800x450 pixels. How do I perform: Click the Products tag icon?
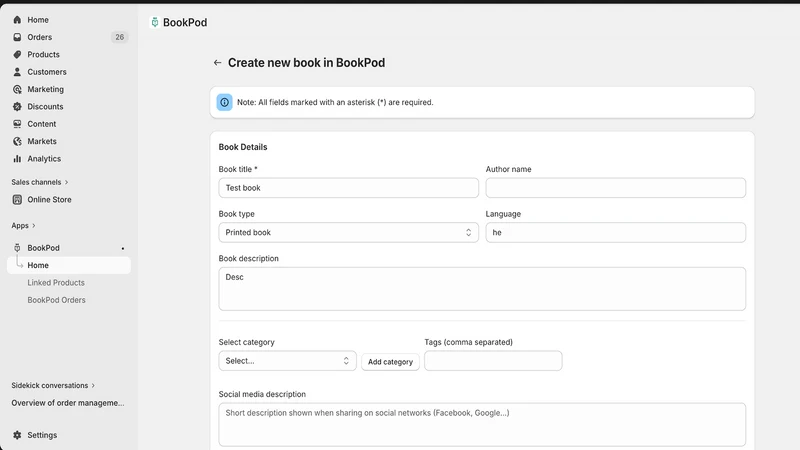(x=17, y=55)
